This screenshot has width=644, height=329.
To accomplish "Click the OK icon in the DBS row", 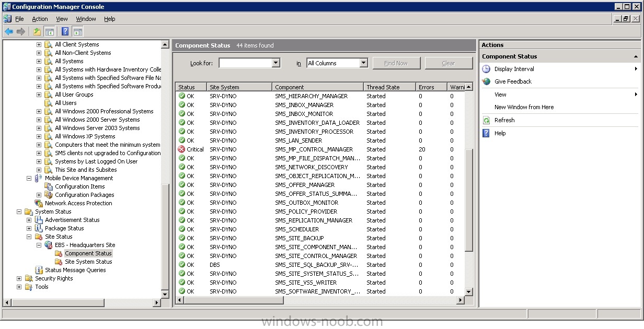I will (182, 265).
